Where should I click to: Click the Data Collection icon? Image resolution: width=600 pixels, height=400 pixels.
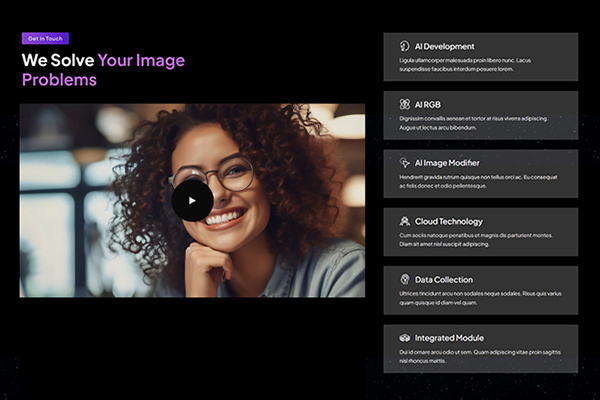(x=405, y=279)
